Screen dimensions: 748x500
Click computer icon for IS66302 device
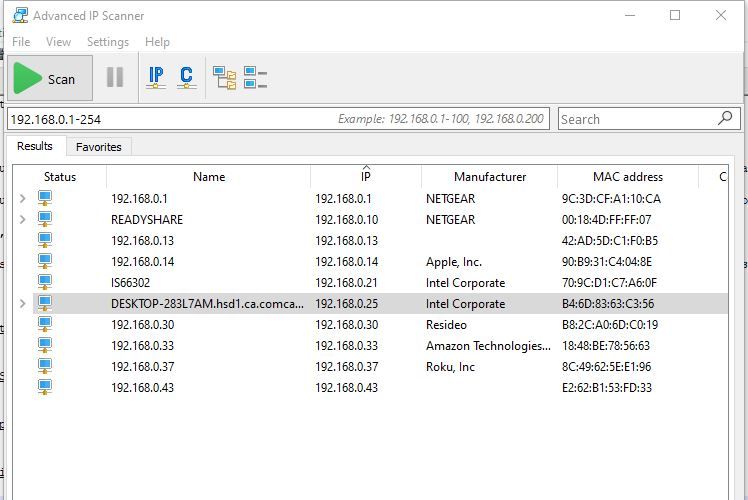click(x=45, y=282)
